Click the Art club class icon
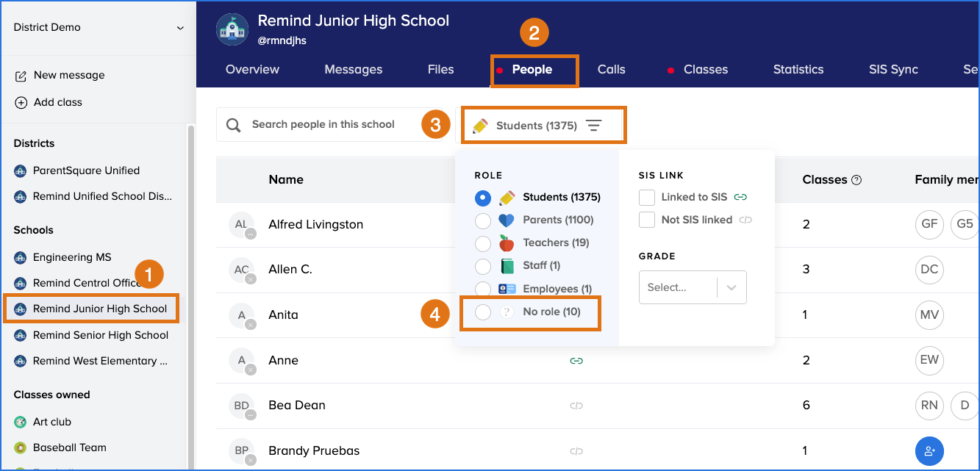 pos(21,422)
